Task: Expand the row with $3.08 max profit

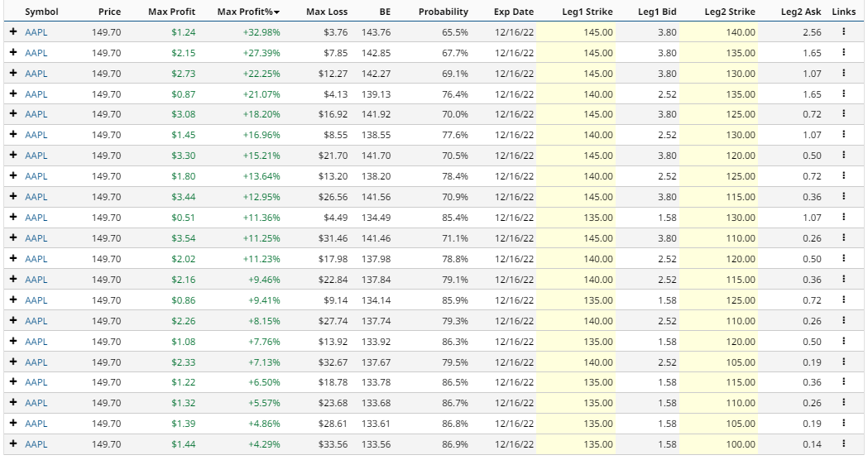Action: 13,114
